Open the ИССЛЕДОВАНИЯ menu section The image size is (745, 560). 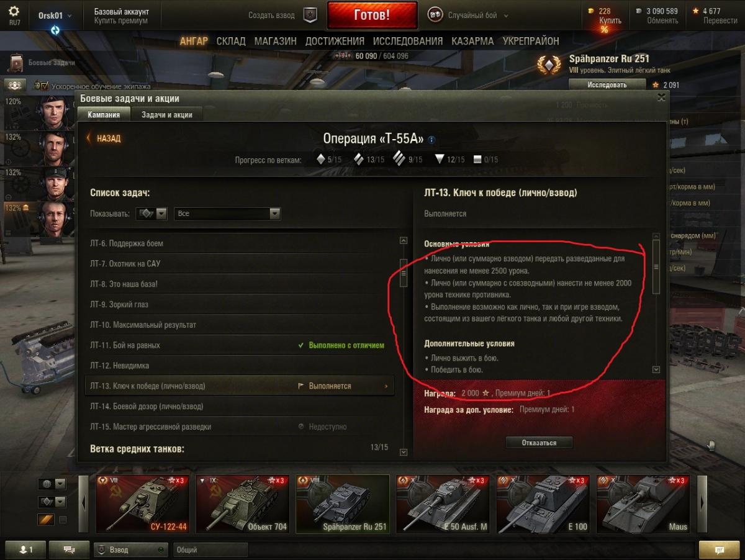pos(408,41)
